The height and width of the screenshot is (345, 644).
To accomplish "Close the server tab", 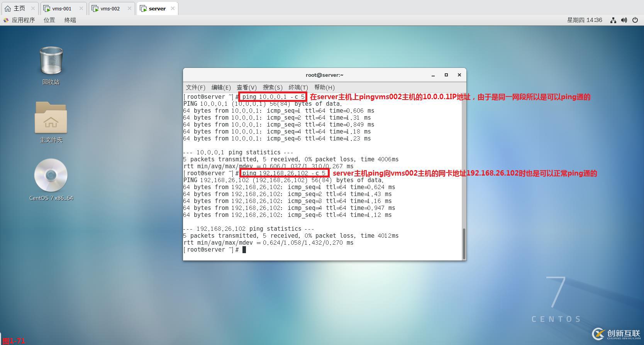I will click(x=173, y=8).
